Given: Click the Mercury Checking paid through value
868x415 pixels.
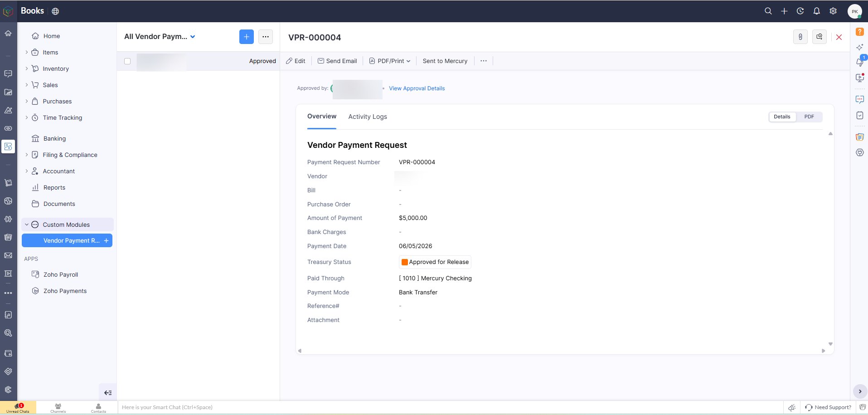Looking at the screenshot, I should [x=435, y=278].
